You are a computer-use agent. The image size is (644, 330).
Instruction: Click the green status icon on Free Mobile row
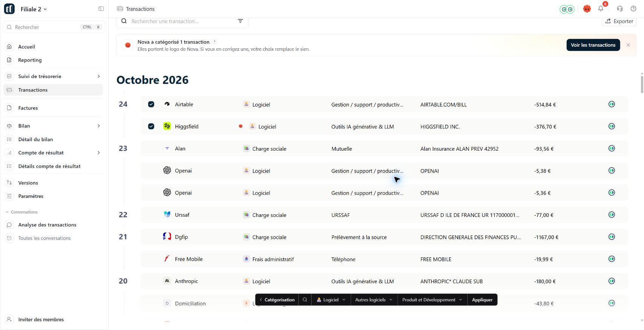(612, 259)
